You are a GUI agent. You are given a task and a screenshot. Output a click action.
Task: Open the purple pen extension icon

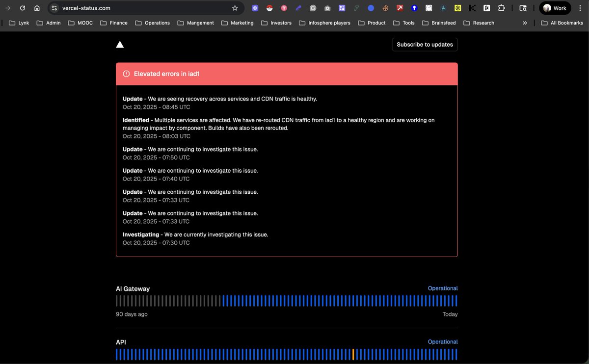click(x=298, y=8)
